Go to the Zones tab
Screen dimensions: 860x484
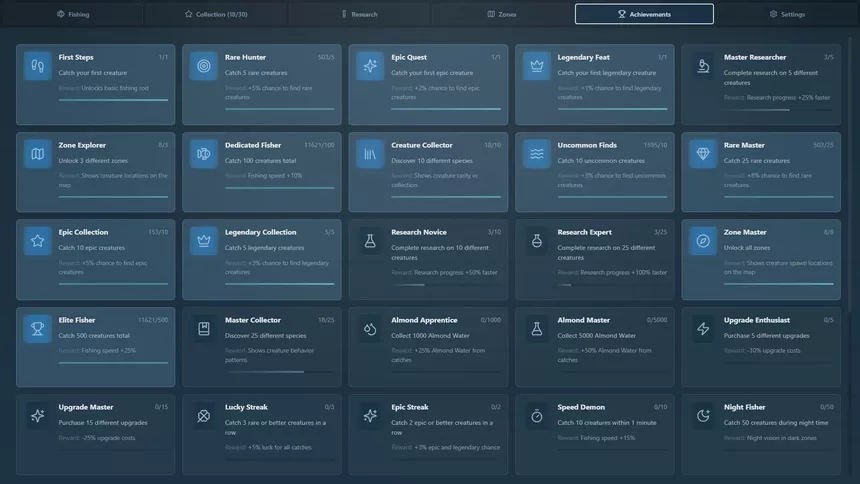pos(502,14)
